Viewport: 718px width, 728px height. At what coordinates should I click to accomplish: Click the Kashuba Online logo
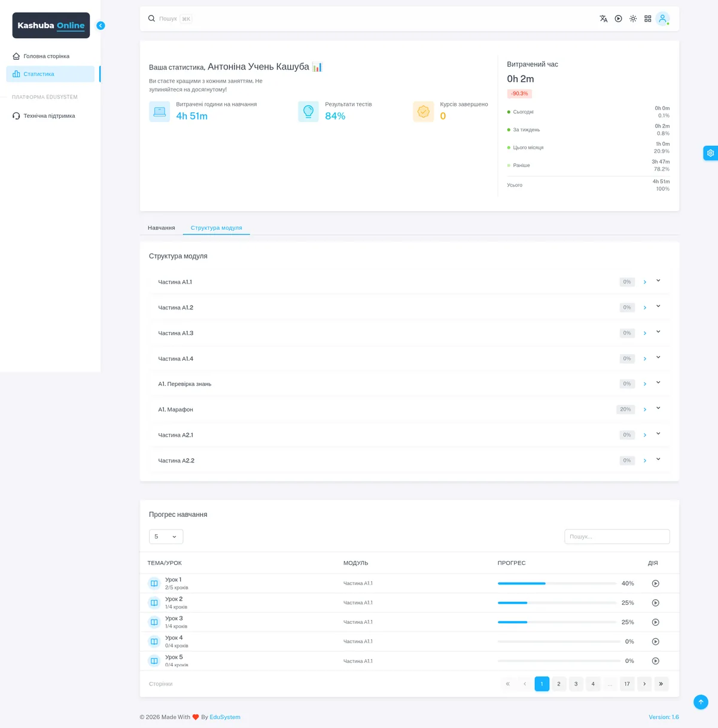(51, 26)
